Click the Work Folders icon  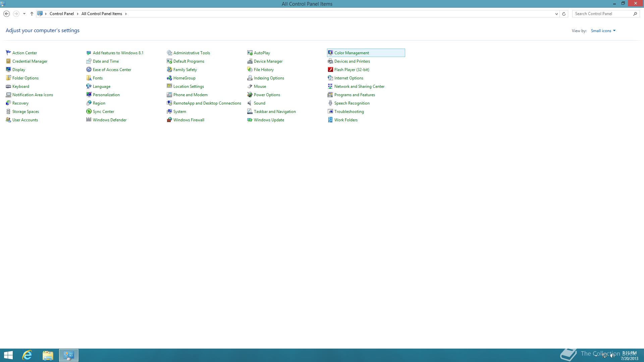tap(330, 120)
